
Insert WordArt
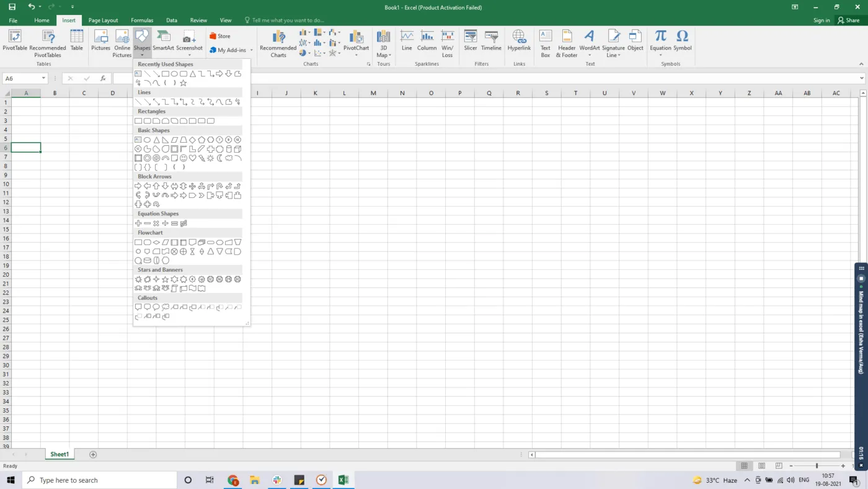[x=588, y=43]
